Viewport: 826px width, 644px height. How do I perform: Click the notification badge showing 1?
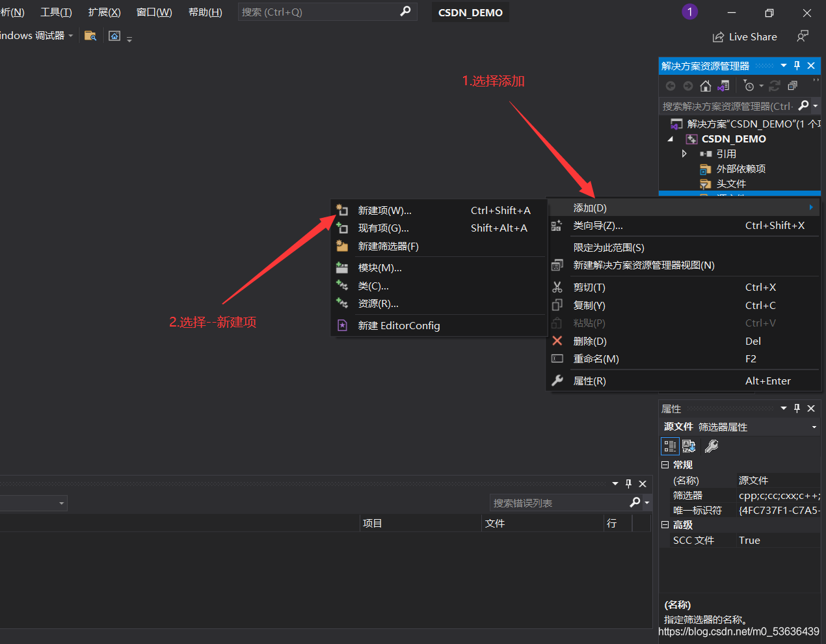coord(689,12)
